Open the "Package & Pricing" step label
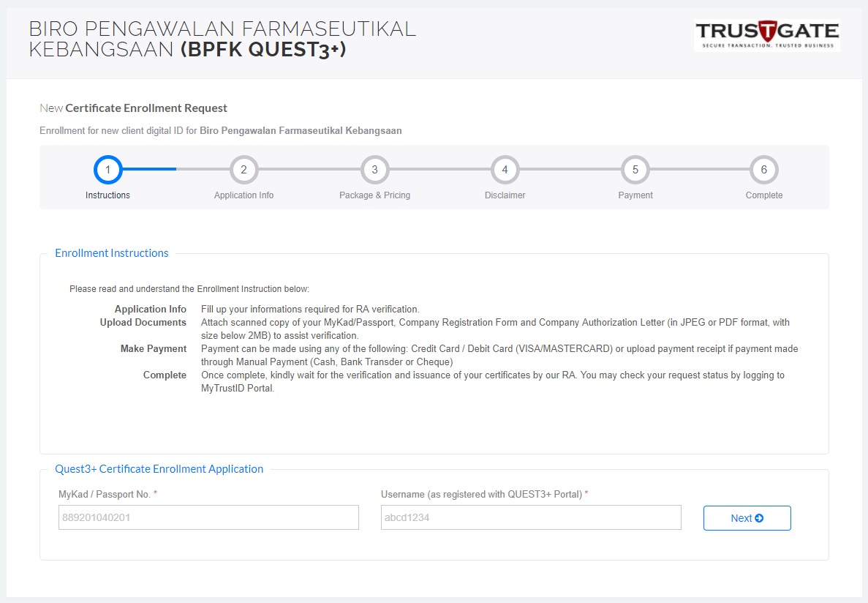The width and height of the screenshot is (868, 603). pyautogui.click(x=374, y=195)
